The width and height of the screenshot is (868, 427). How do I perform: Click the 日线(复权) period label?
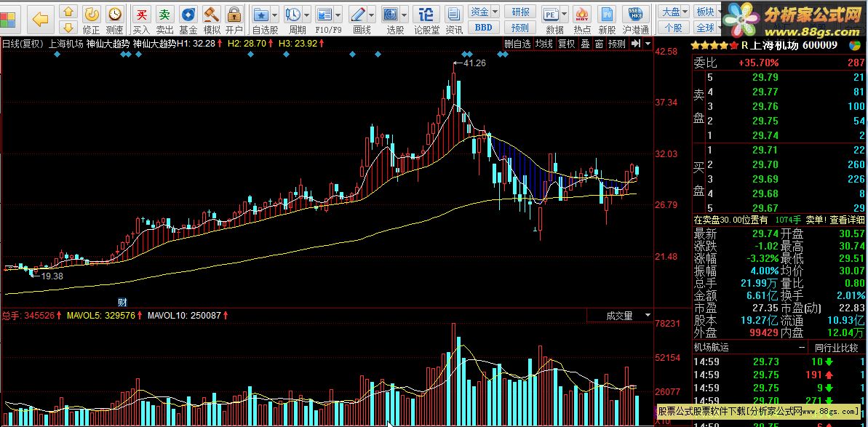pos(23,44)
